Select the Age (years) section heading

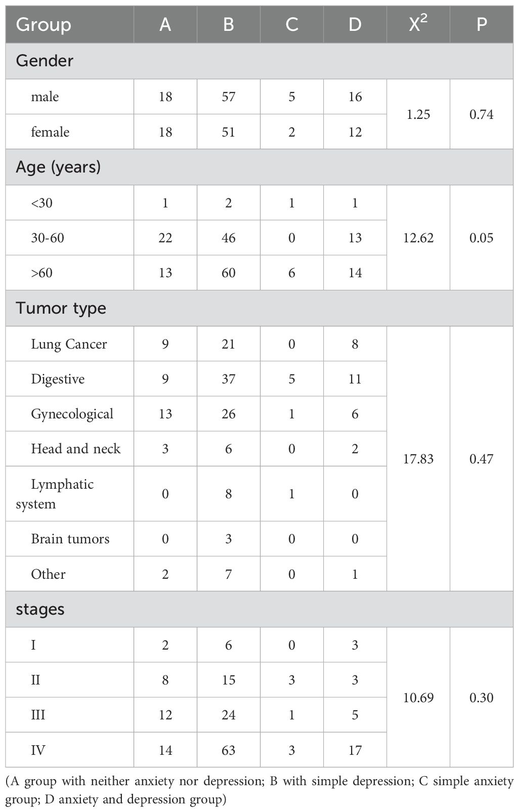point(58,167)
